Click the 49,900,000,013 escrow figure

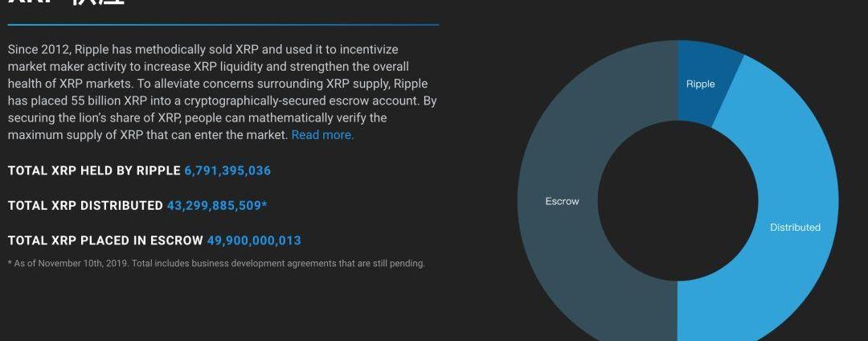coord(254,240)
